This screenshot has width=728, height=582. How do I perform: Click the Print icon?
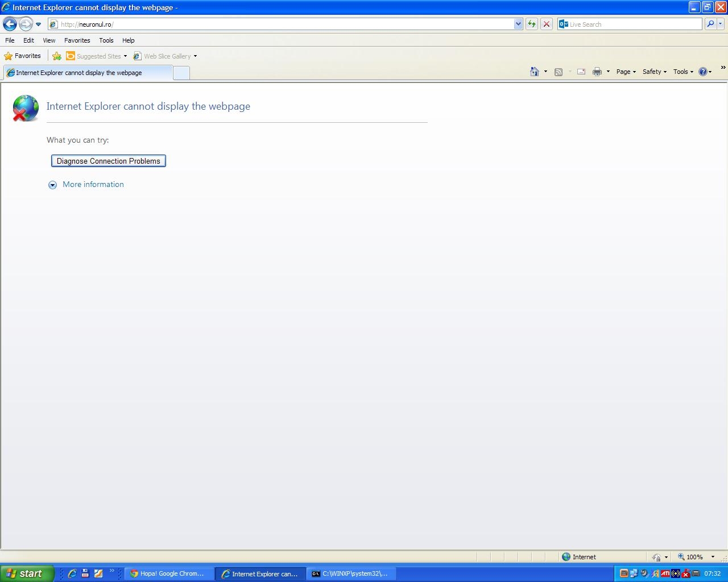click(x=597, y=72)
